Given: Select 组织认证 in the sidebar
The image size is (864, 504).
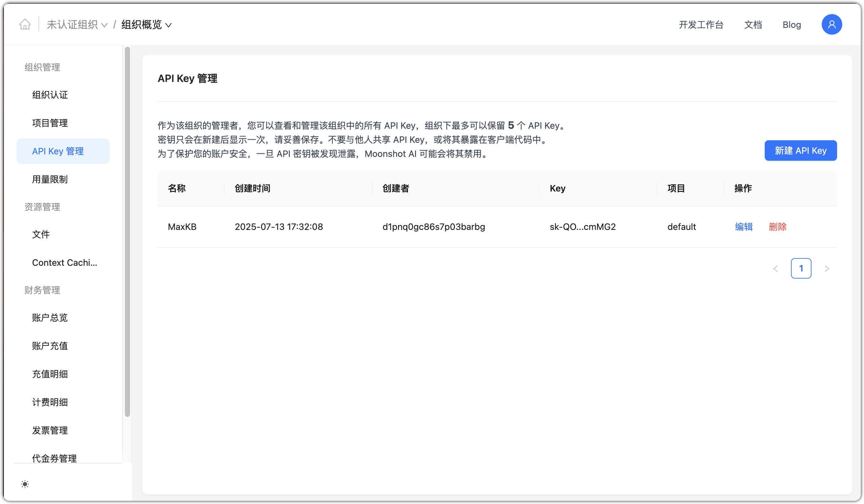Looking at the screenshot, I should tap(50, 95).
